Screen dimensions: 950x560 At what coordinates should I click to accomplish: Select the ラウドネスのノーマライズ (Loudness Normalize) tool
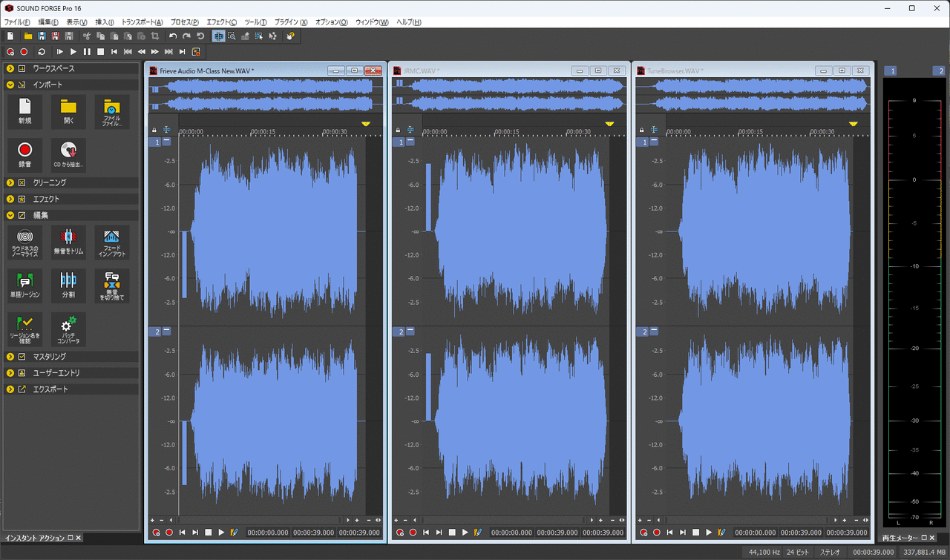point(24,243)
